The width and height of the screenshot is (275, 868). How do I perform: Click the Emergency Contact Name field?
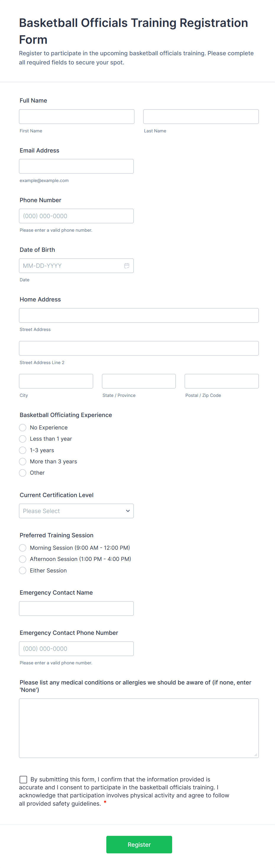pyautogui.click(x=76, y=609)
